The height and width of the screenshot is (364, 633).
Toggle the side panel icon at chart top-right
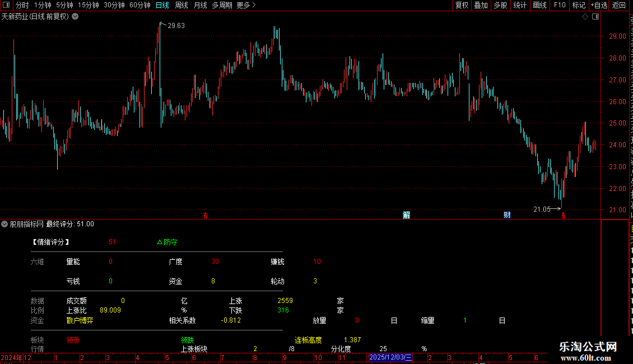pos(595,17)
